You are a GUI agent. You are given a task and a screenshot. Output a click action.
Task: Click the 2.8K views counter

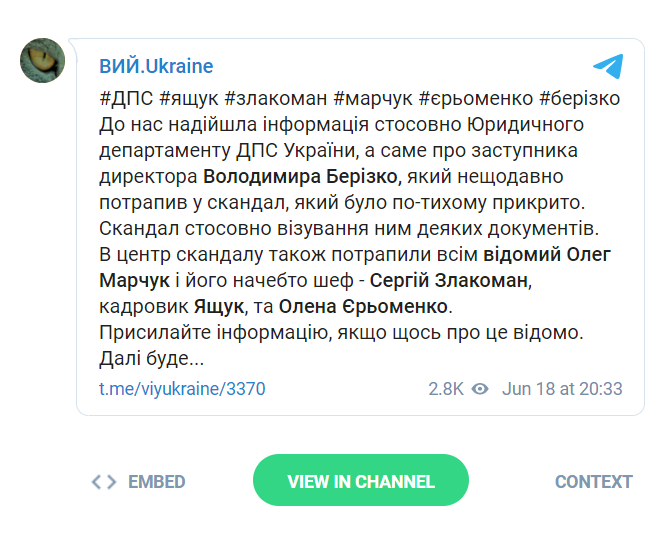(x=445, y=389)
